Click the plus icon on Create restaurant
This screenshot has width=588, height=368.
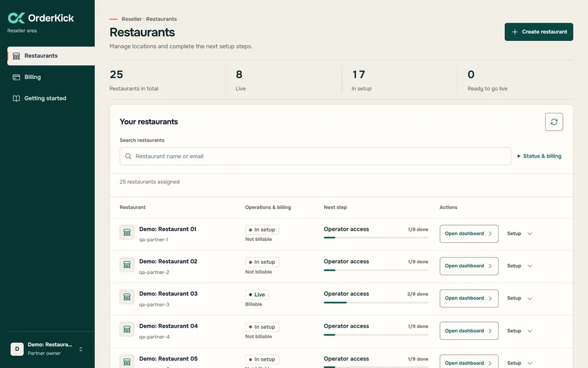click(515, 32)
